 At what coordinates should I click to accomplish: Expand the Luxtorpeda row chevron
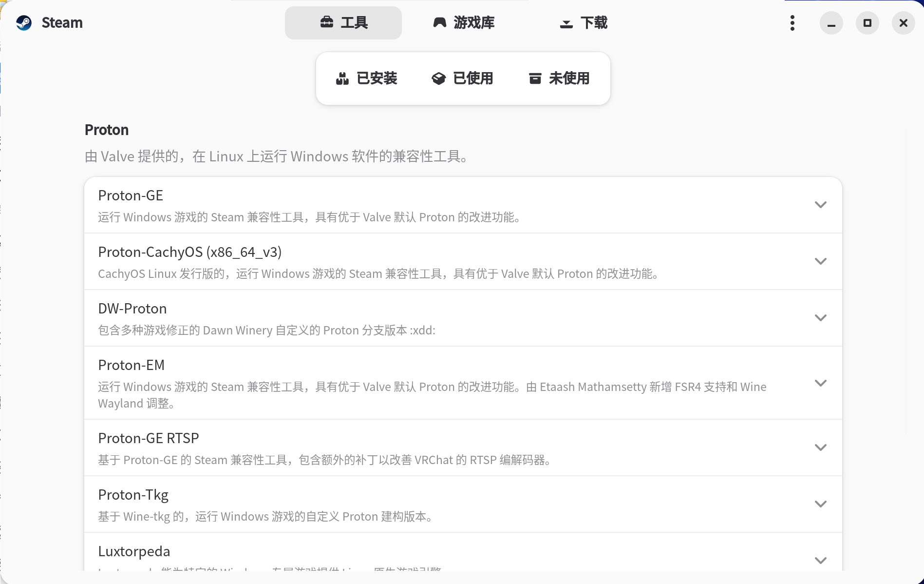point(821,561)
